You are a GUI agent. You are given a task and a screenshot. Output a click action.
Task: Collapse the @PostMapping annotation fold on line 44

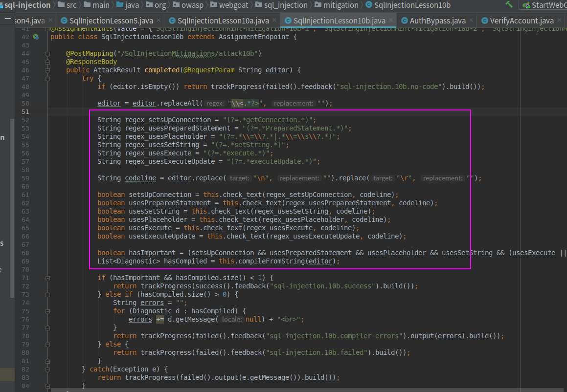coord(47,53)
